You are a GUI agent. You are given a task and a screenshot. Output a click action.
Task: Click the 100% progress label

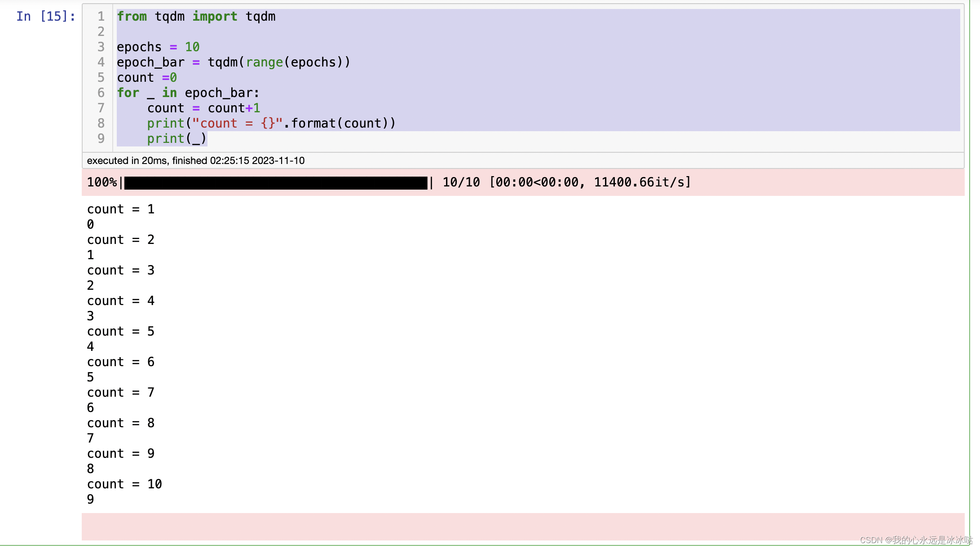point(102,182)
